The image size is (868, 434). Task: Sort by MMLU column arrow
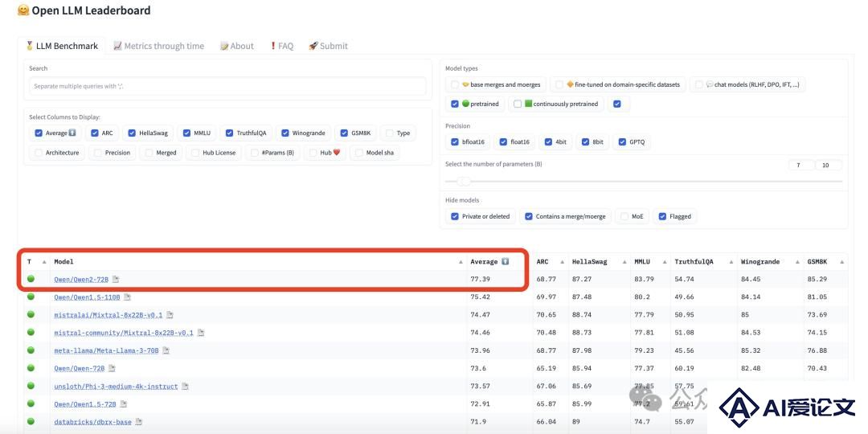coord(665,262)
